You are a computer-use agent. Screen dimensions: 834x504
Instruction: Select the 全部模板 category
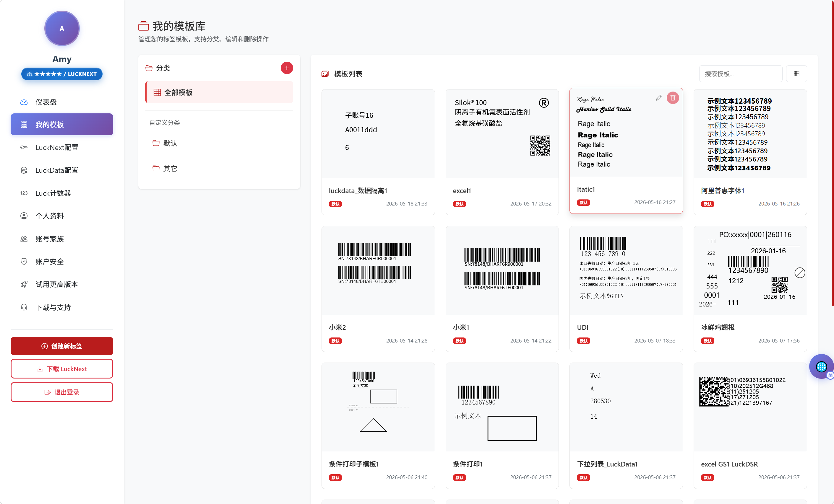[x=219, y=92]
